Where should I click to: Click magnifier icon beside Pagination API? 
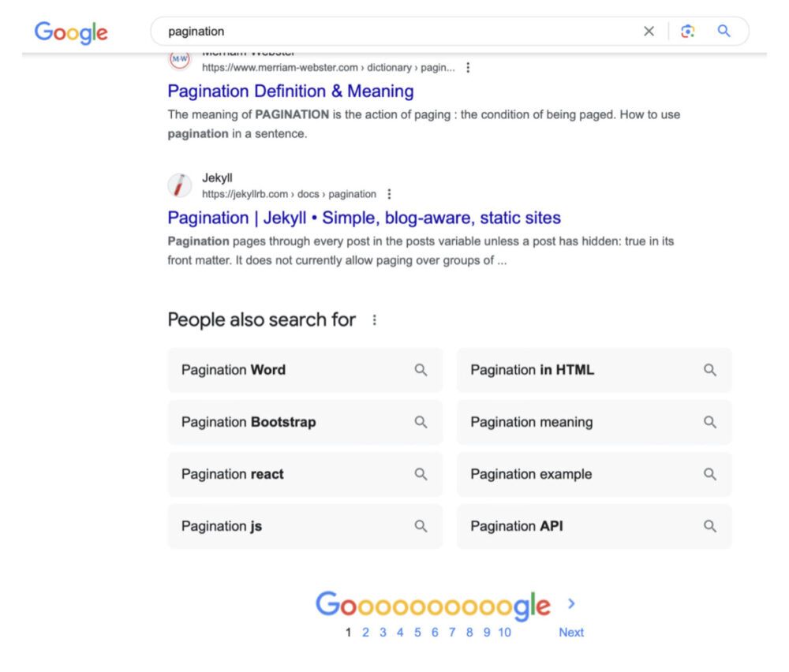[x=710, y=526]
